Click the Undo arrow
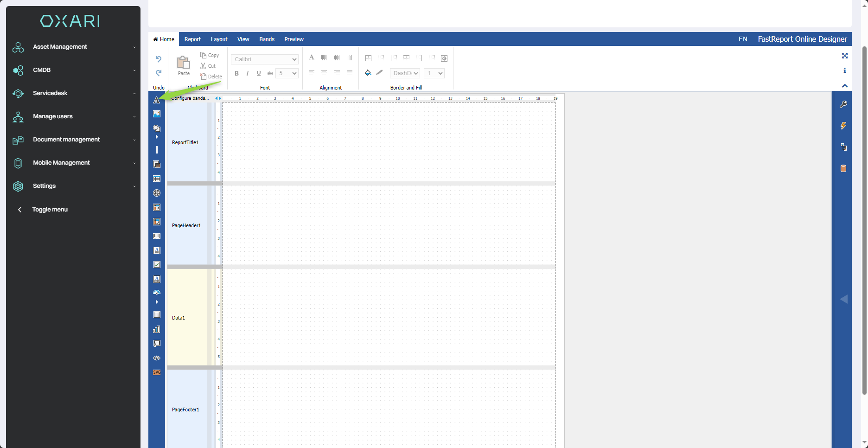This screenshot has width=868, height=448. (158, 59)
